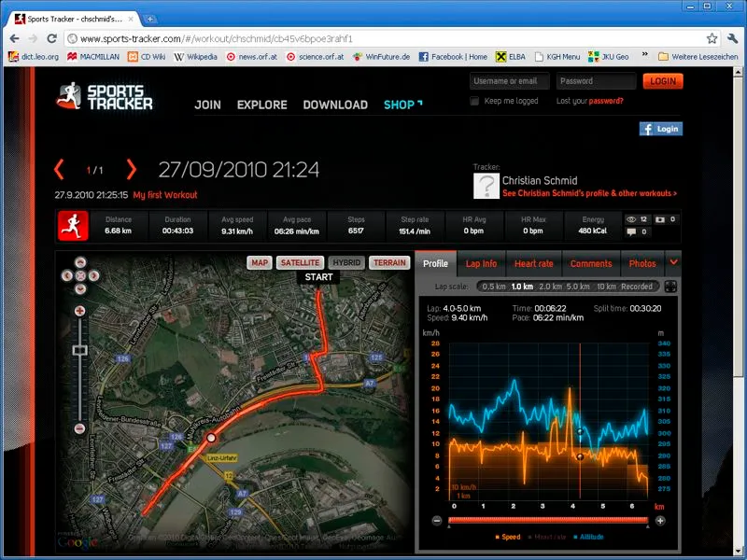Click the Lost your password link

(590, 101)
